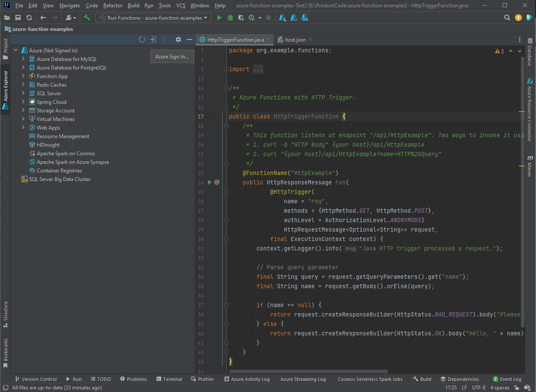
Task: Hide the Project tool window with the minimize control
Action: point(189,39)
